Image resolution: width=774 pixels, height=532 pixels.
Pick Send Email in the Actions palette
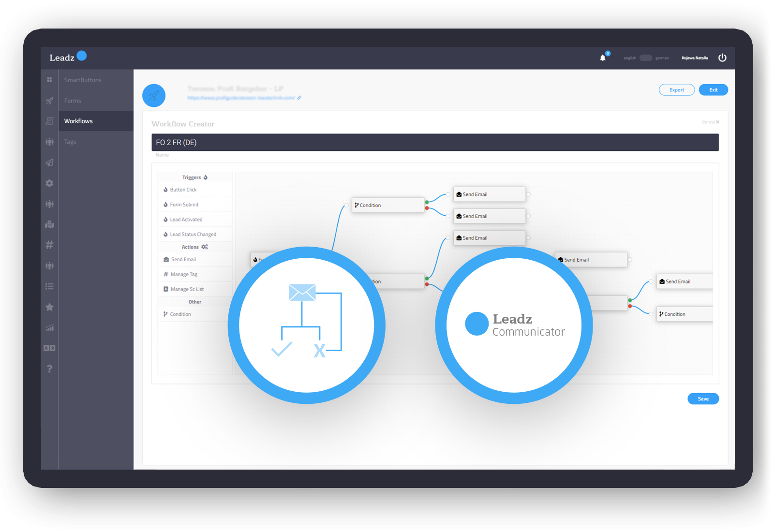(x=195, y=260)
